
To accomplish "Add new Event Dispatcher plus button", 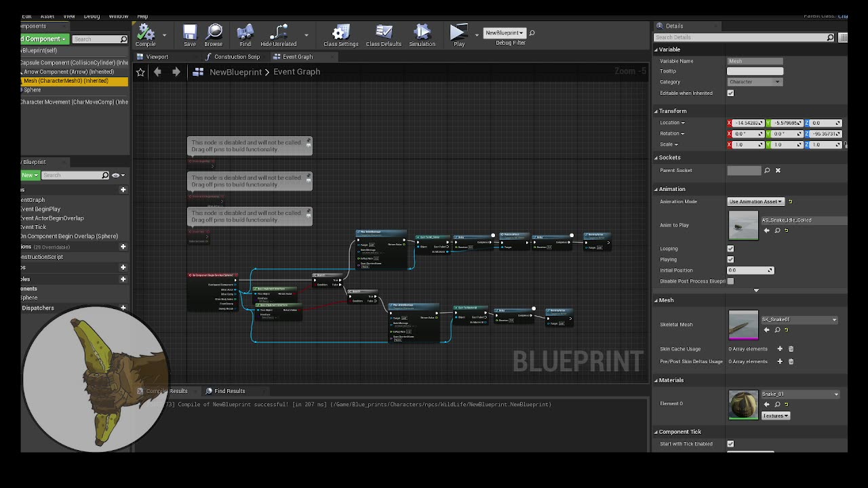I will click(x=123, y=308).
